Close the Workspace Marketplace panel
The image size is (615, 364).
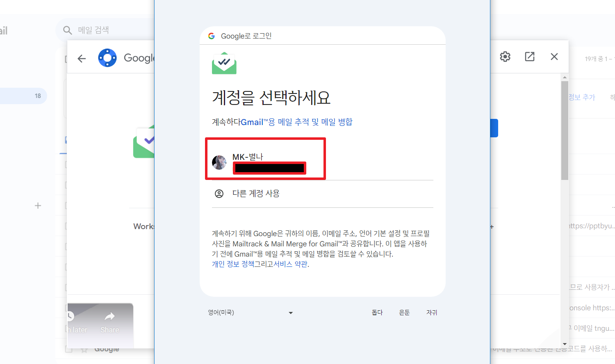554,57
